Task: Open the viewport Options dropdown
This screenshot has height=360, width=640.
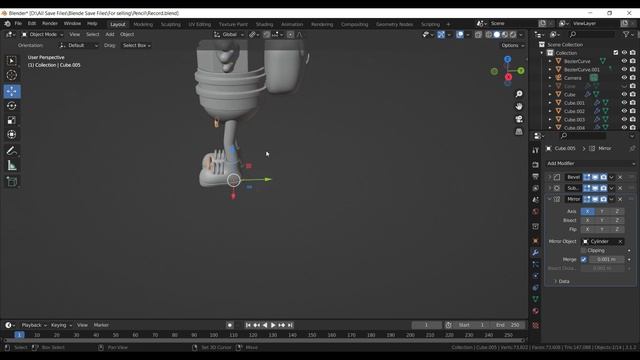Action: [x=512, y=46]
